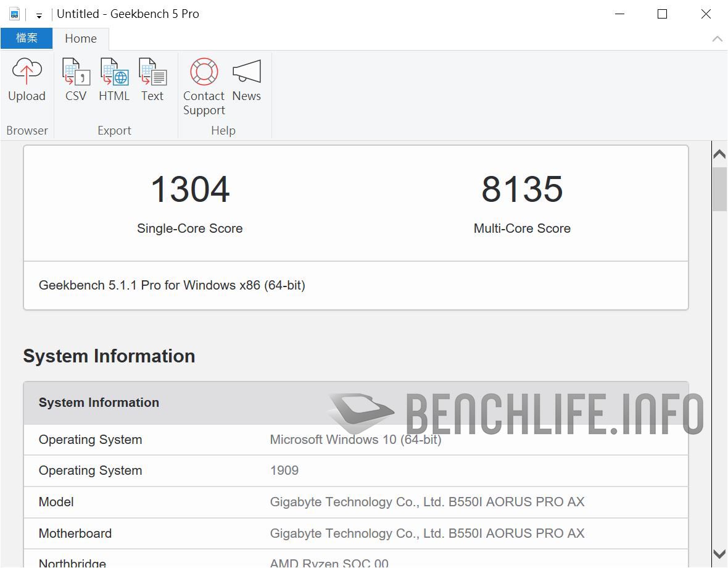728x568 pixels.
Task: Open Quick Access Toolbar customize dropdown
Action: [x=39, y=15]
